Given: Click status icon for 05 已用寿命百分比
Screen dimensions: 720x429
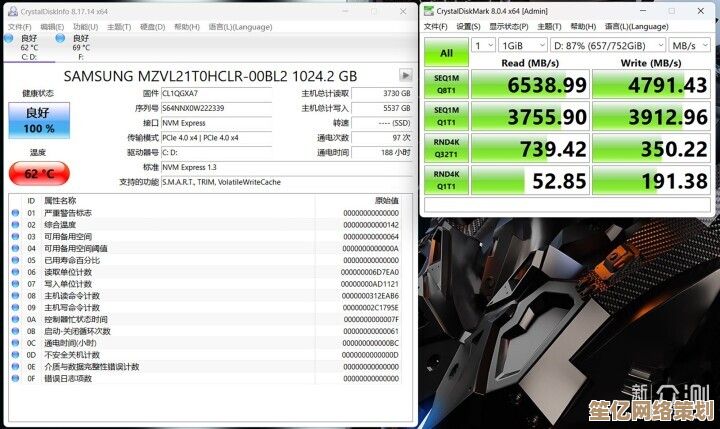Looking at the screenshot, I should click(x=16, y=260).
